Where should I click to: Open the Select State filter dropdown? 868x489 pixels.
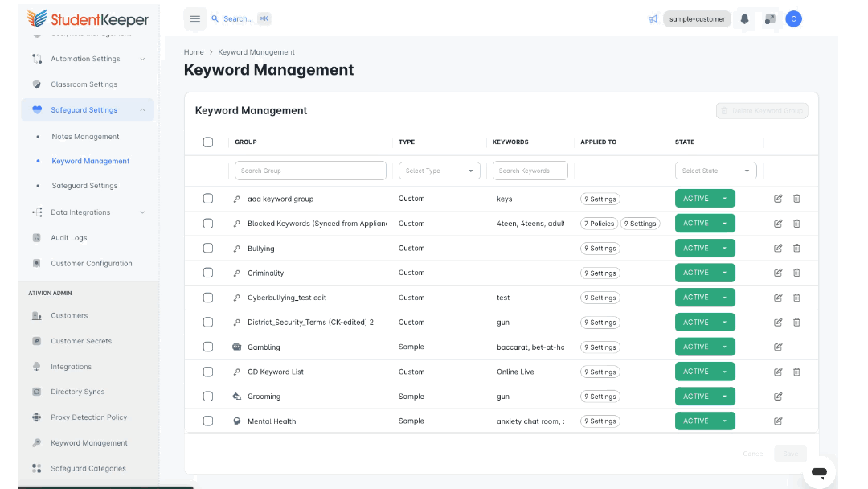coord(715,171)
